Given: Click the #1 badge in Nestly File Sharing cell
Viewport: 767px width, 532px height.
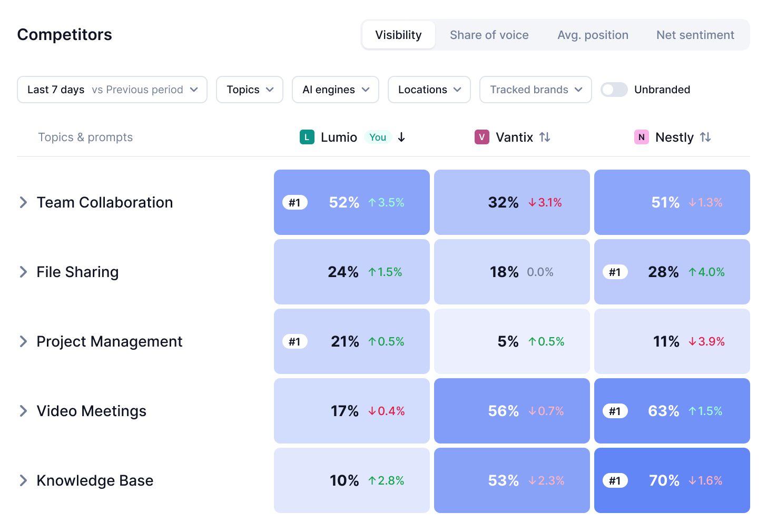Looking at the screenshot, I should click(615, 272).
